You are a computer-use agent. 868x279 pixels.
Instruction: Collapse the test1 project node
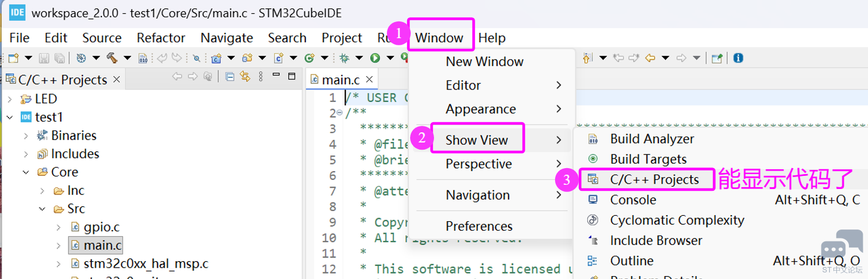(x=10, y=117)
